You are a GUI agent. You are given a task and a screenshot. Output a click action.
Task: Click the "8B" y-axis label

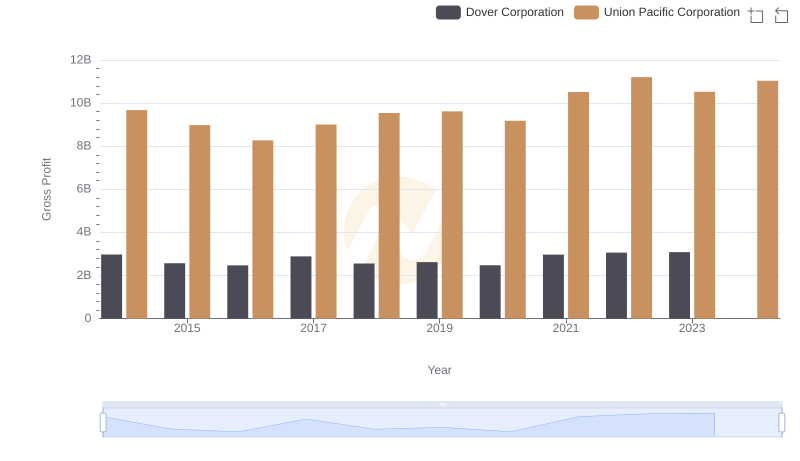[84, 146]
